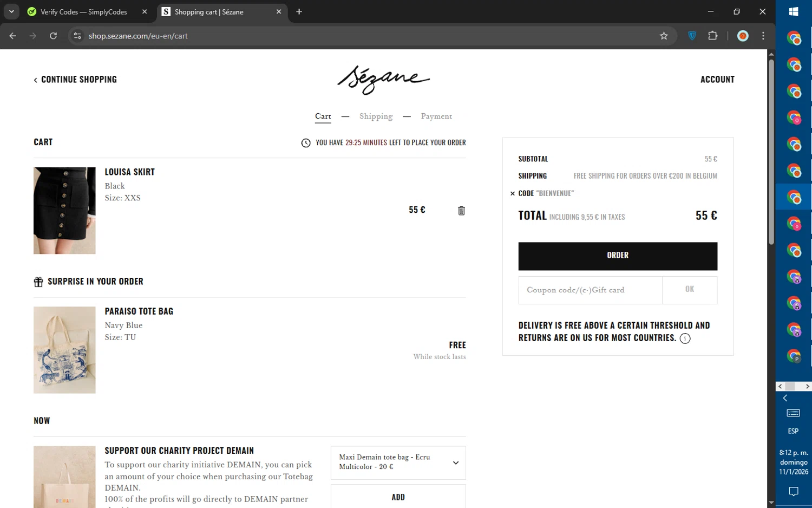Click the gift icon beside Surprise in your order
Screen dimensions: 812x508
[x=38, y=282]
